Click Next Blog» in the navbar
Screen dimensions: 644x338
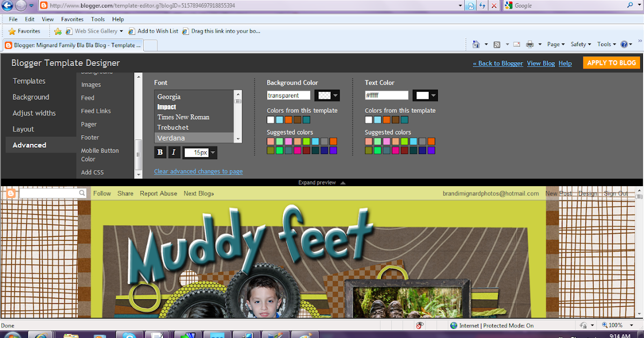199,194
